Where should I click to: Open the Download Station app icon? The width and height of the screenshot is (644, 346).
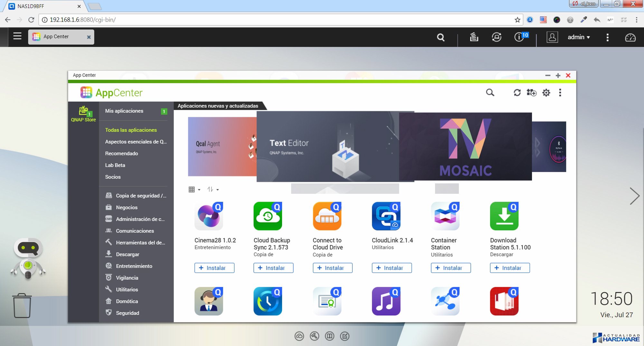504,216
